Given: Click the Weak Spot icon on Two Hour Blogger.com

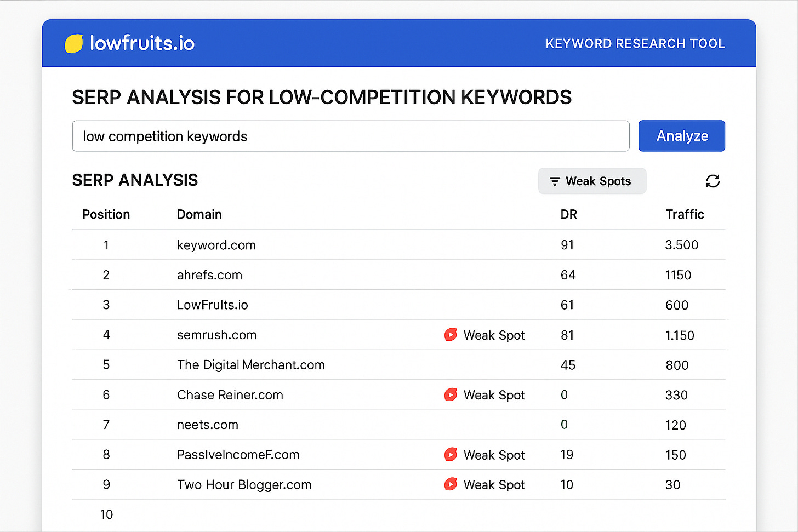Looking at the screenshot, I should click(x=451, y=484).
